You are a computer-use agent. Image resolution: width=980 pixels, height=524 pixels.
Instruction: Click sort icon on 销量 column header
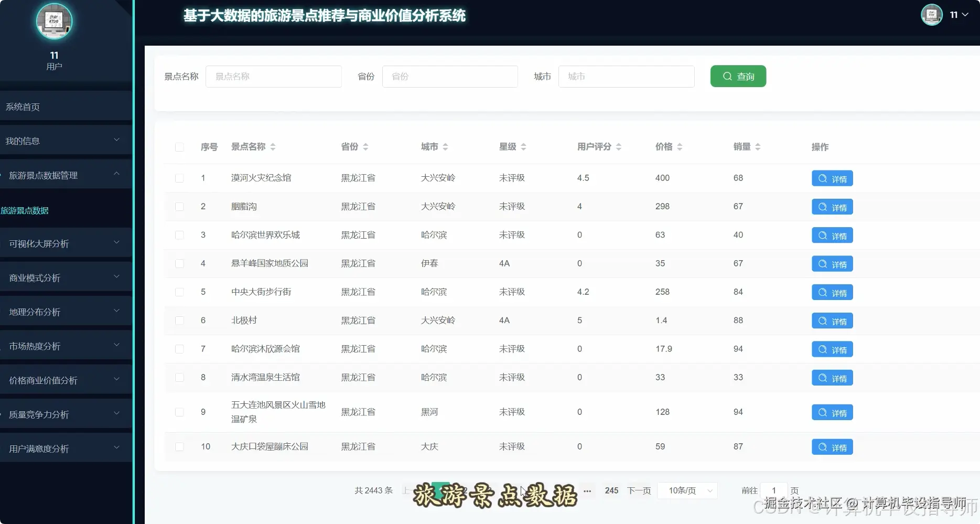coord(758,147)
